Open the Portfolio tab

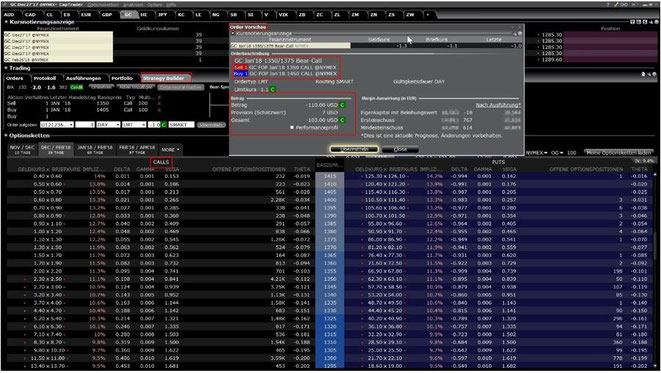pos(122,78)
